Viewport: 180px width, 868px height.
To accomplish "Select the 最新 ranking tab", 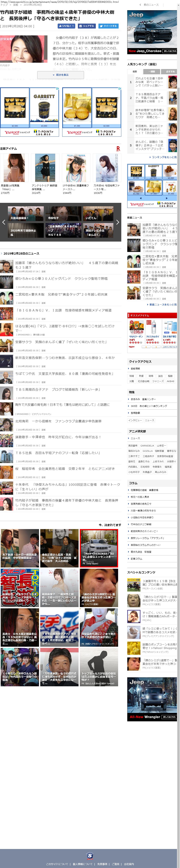I will tap(135, 71).
